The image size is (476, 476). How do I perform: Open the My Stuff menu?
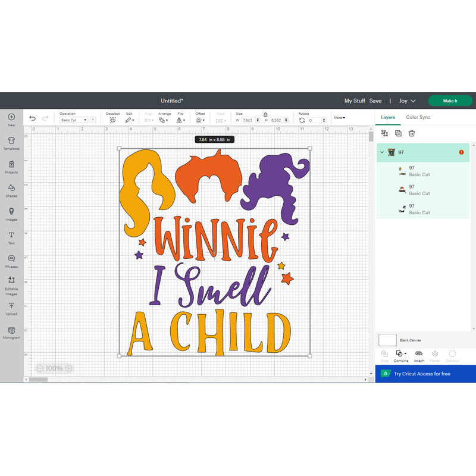pos(355,101)
